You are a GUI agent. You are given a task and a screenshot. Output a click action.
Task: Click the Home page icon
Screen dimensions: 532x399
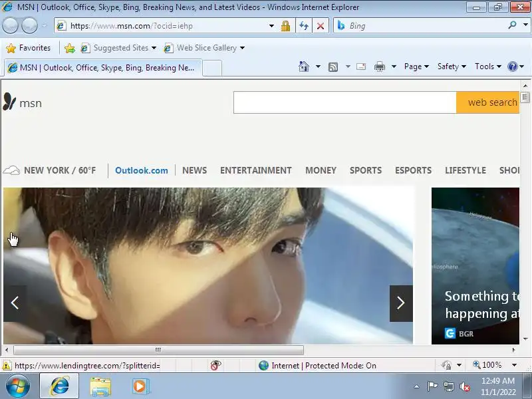coord(304,66)
